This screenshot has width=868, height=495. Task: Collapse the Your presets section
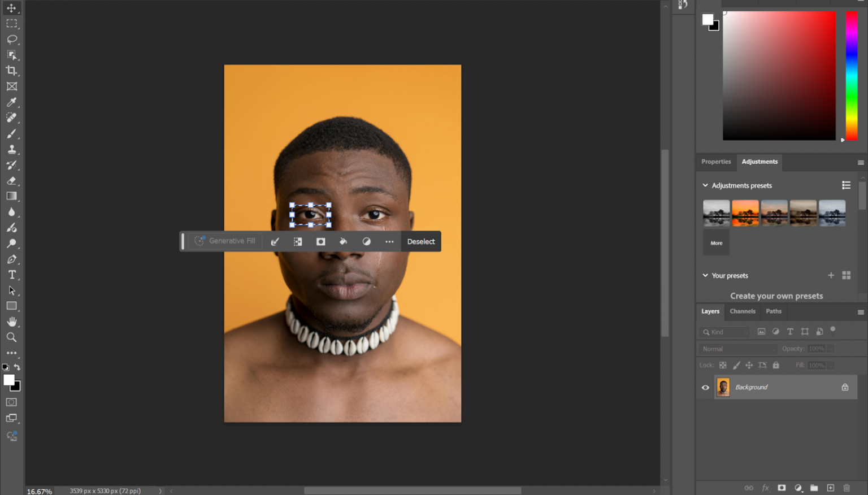point(705,276)
